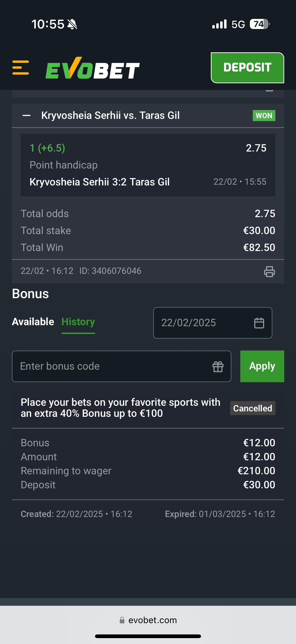Click the WON status badge
The width and height of the screenshot is (296, 644).
(264, 115)
